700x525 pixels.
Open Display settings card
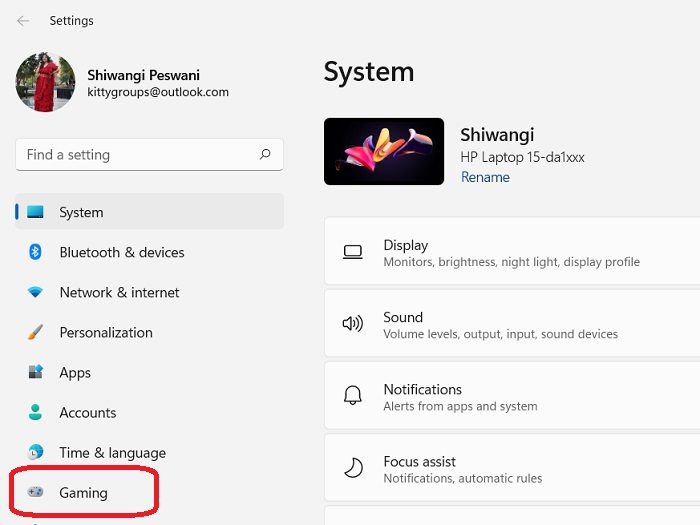[512, 251]
